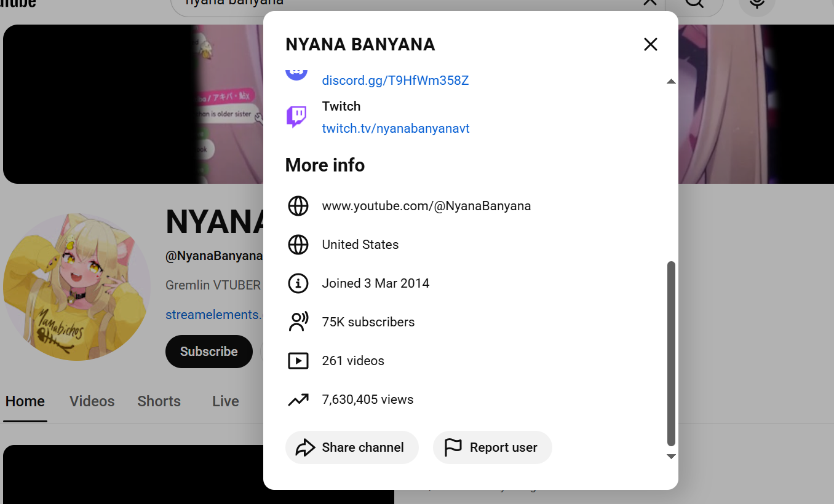Click the dialog's vertical scrollbar thumb
This screenshot has height=504, width=834.
pyautogui.click(x=671, y=353)
